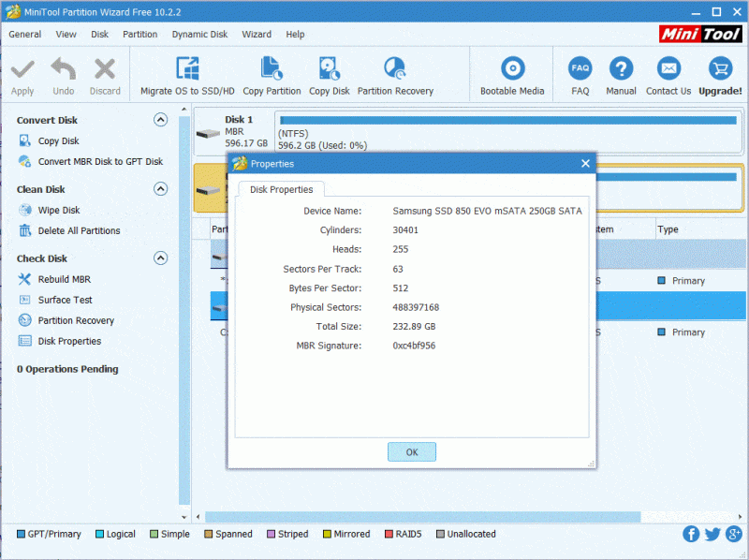Select Rebuild MBR option
Image resolution: width=749 pixels, height=560 pixels.
64,279
